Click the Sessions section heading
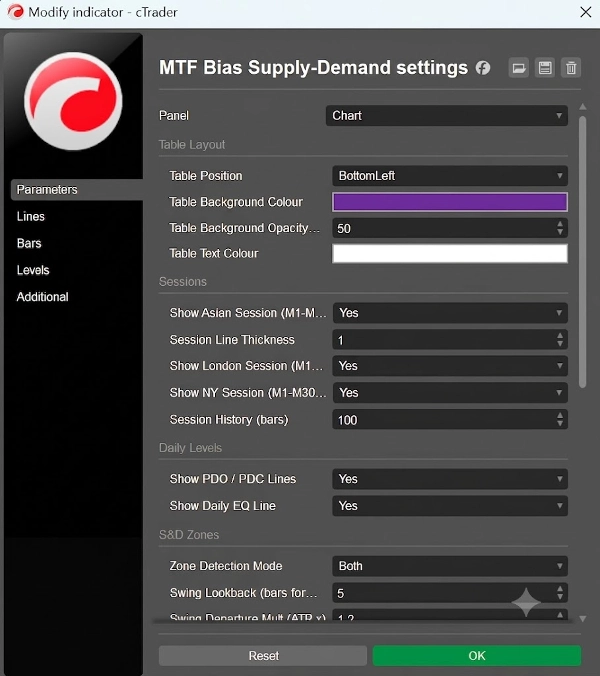Viewport: 600px width, 676px height. coord(183,282)
